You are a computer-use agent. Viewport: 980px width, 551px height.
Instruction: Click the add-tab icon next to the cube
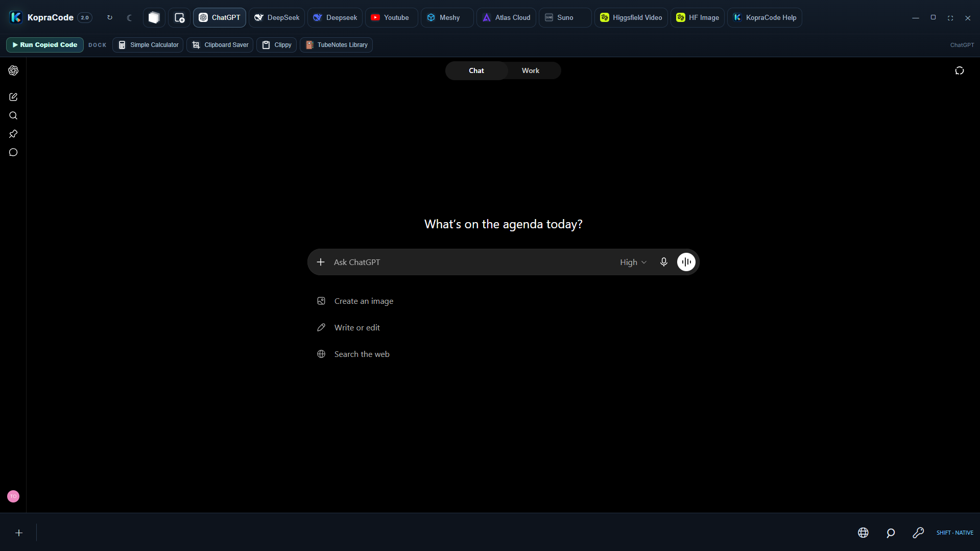(x=179, y=17)
